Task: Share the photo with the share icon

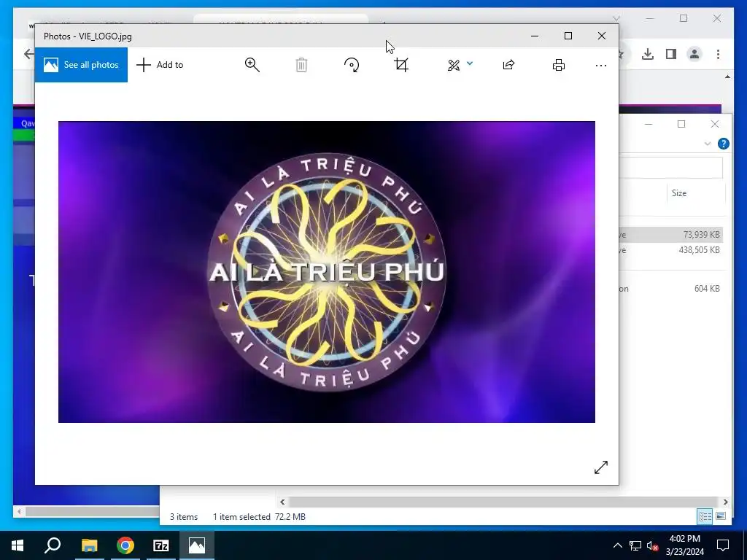Action: coord(508,65)
